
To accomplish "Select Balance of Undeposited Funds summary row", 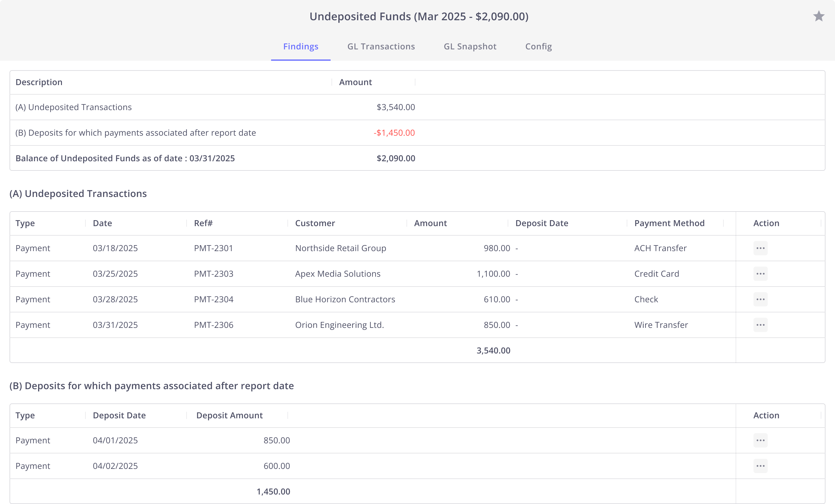I will [x=417, y=158].
